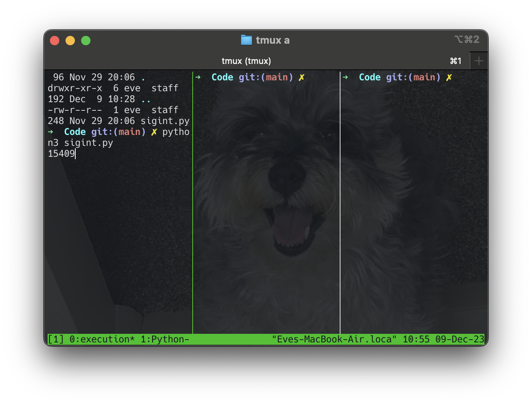Click the sigint.py filename in the file listing
532x404 pixels.
click(165, 121)
